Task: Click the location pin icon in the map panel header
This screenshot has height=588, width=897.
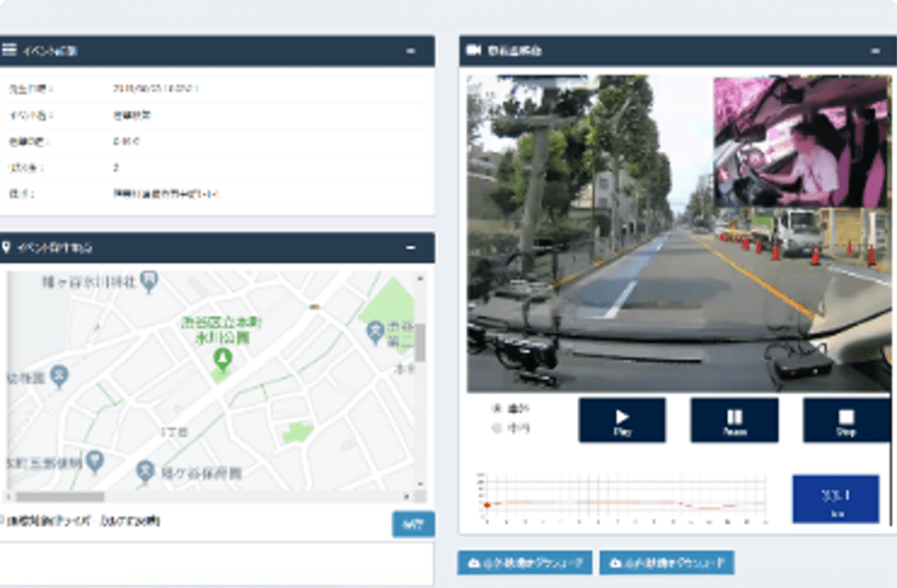Action: 6,247
